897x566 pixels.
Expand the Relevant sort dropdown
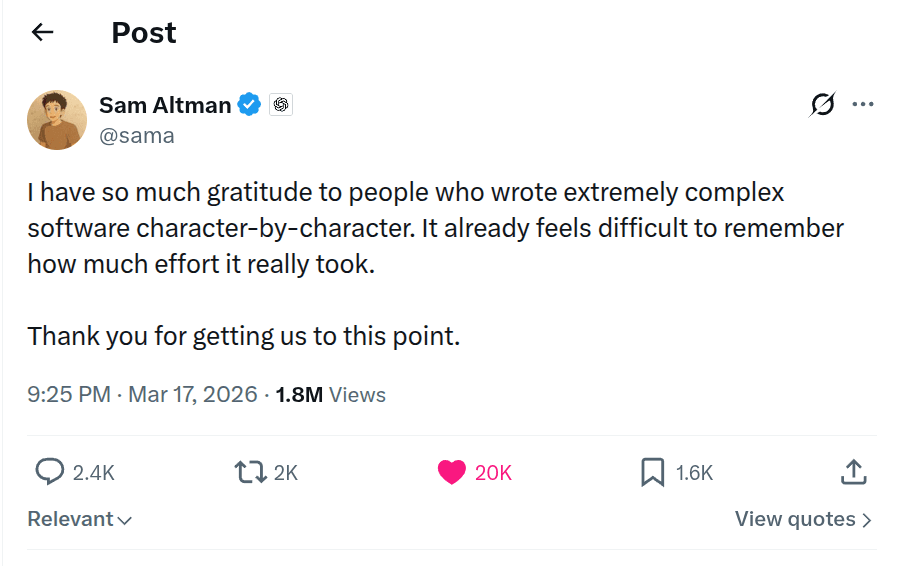pyautogui.click(x=80, y=519)
